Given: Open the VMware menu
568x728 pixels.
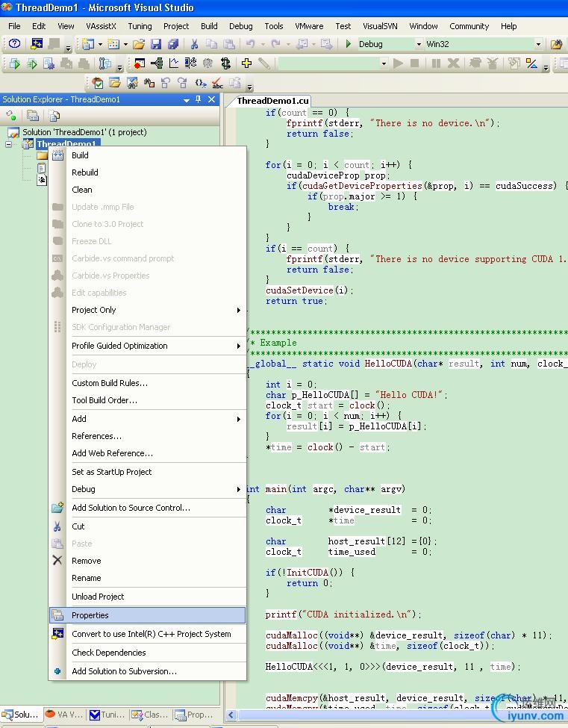Looking at the screenshot, I should [x=309, y=26].
